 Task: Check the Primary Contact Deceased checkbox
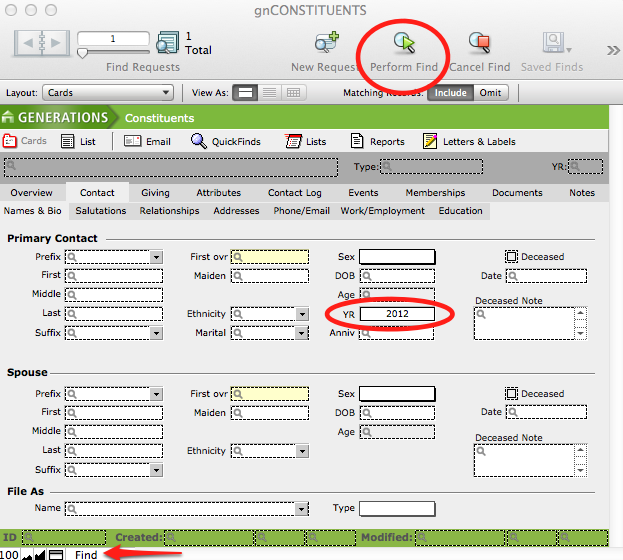511,257
